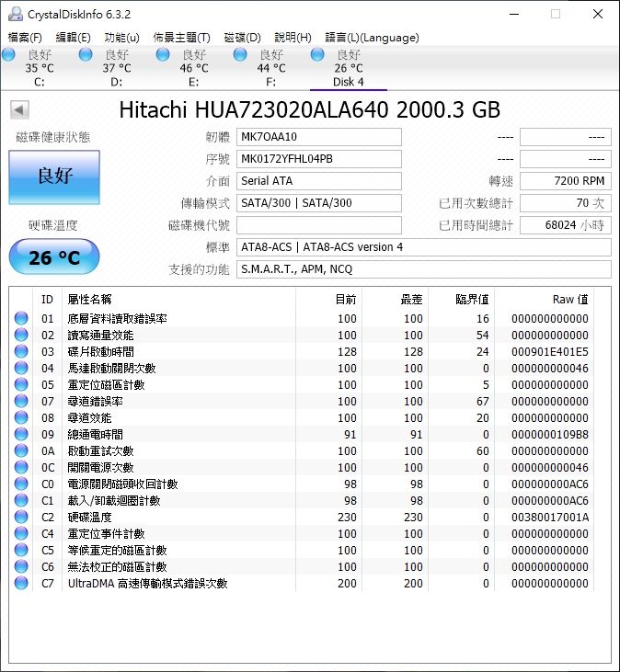The image size is (620, 672).
Task: Click status orb for attribute 01
Action: (21, 319)
